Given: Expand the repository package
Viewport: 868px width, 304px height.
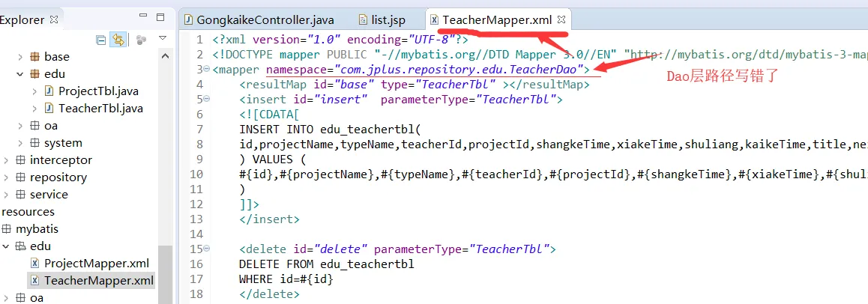Looking at the screenshot, I should pyautogui.click(x=5, y=177).
